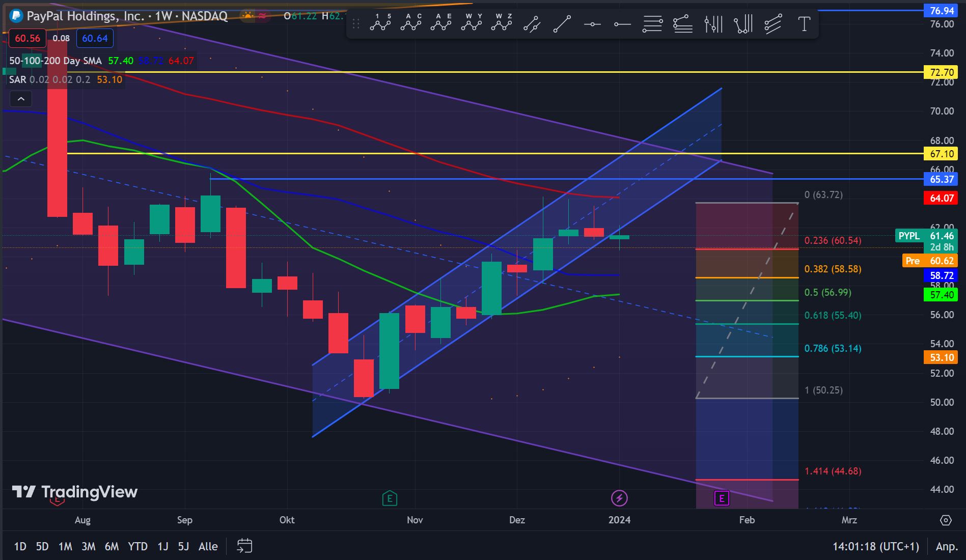
Task: Set time range to 1J
Action: (162, 546)
